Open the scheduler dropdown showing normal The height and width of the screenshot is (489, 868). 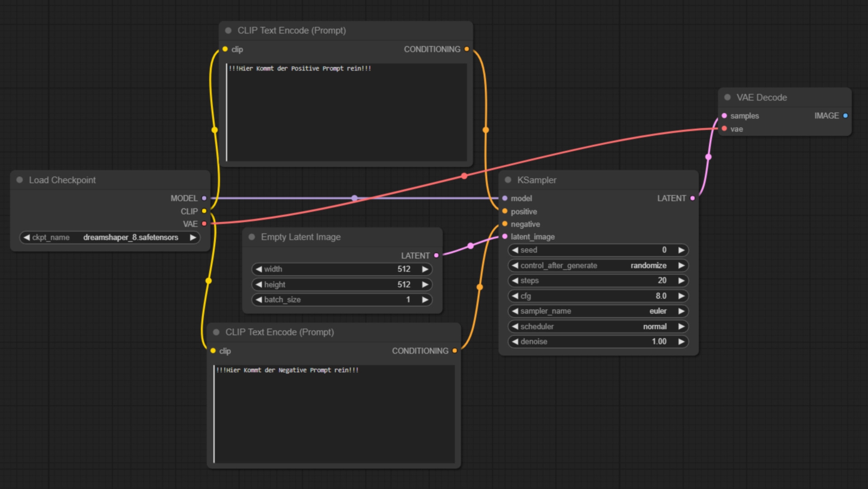[598, 326]
